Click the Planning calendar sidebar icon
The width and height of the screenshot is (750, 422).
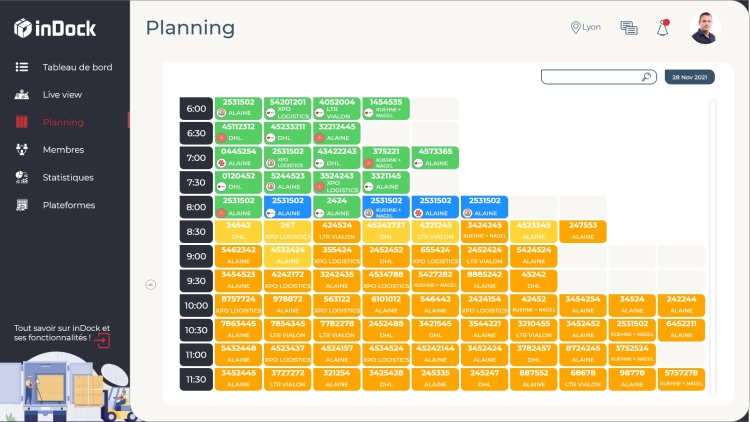(21, 122)
